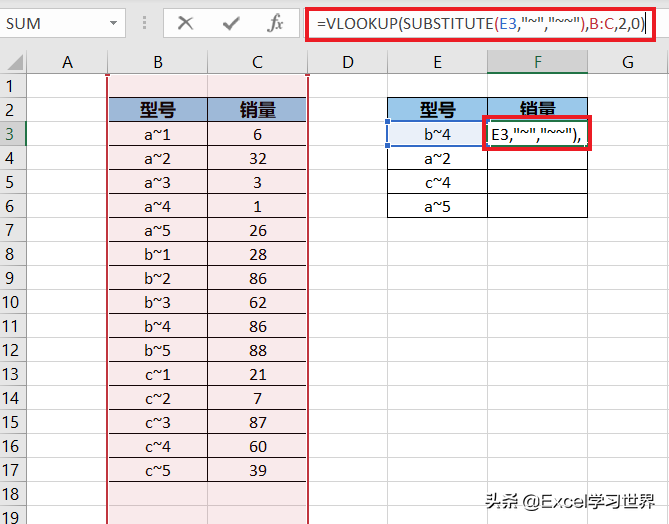Screen dimensions: 669x524
Task: Select cell E3 containing b~4
Action: pos(437,134)
